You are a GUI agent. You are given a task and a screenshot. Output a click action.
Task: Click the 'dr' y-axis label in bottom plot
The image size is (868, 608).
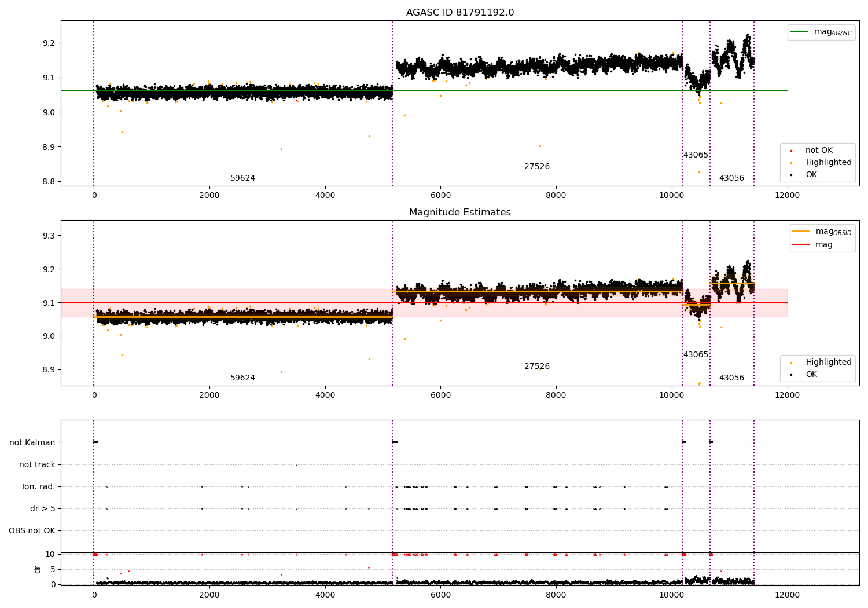[38, 569]
